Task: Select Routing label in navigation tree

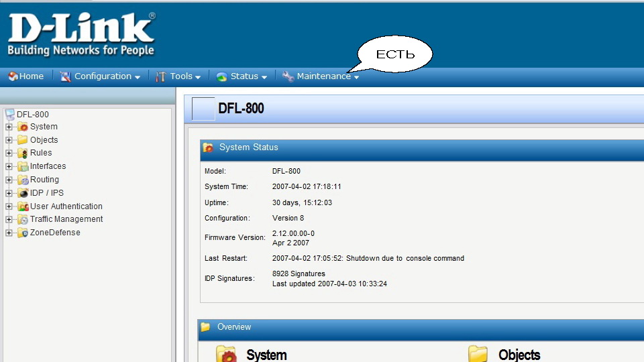Action: (44, 180)
